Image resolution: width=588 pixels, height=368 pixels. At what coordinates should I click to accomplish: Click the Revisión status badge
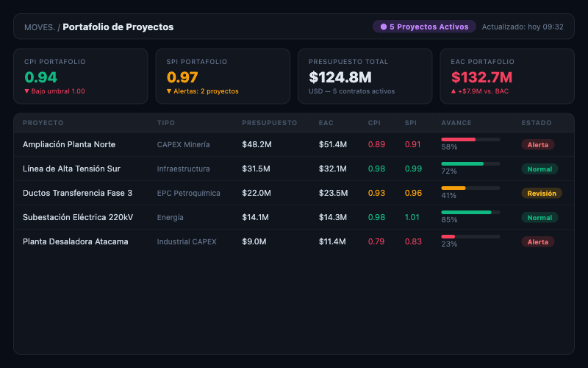pyautogui.click(x=542, y=194)
